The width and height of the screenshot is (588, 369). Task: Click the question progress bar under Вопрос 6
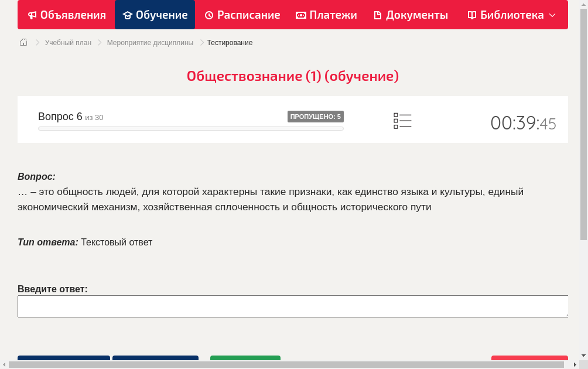[x=190, y=128]
